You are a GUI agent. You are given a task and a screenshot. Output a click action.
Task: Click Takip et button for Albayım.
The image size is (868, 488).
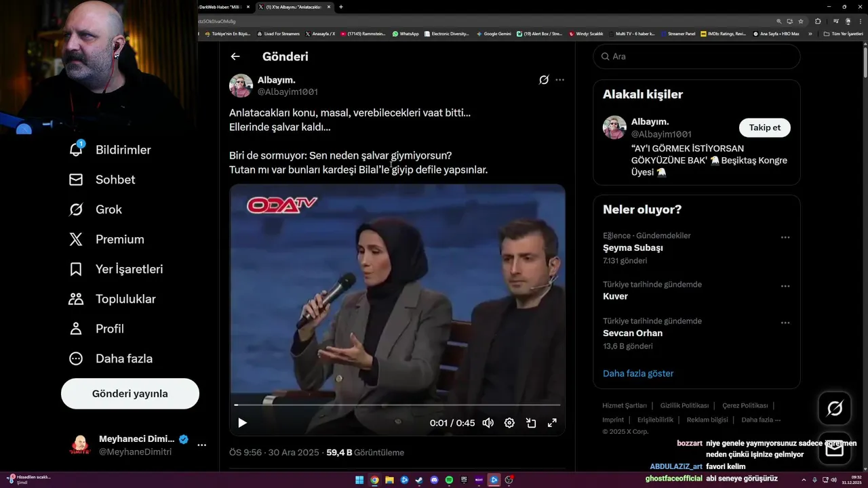coord(764,127)
